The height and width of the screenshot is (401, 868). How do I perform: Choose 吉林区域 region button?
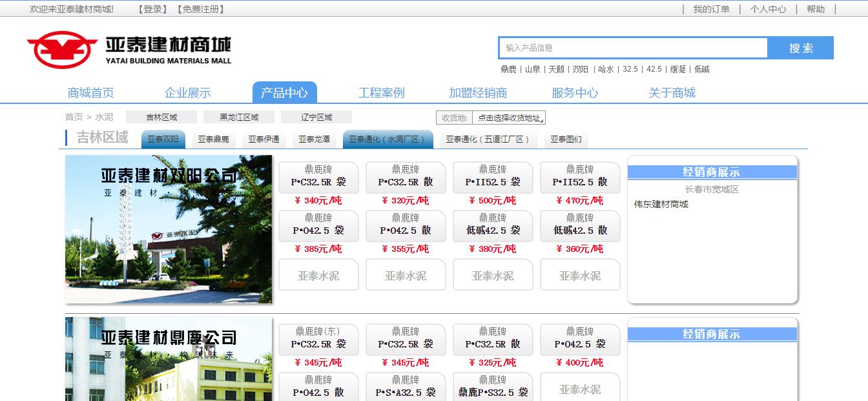161,117
